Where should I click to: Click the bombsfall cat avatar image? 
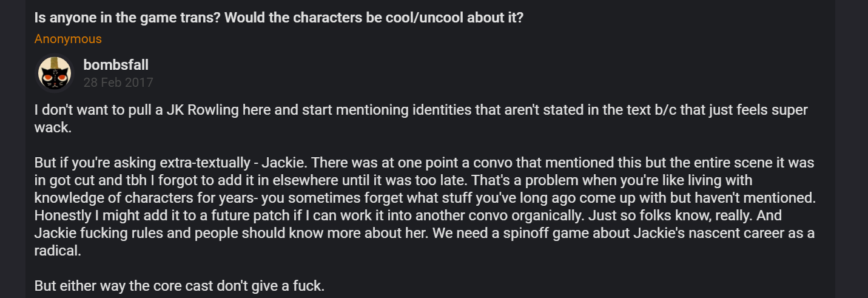(55, 73)
